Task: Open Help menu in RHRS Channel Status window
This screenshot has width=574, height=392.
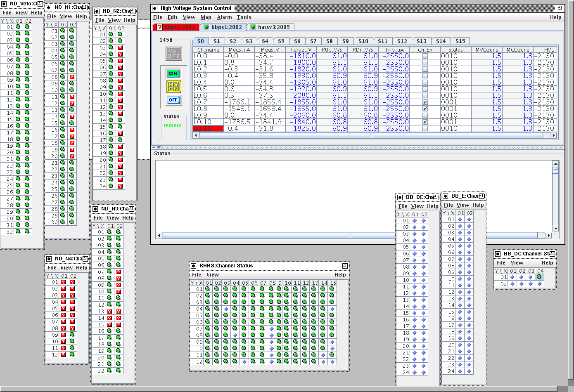Action: (x=340, y=275)
